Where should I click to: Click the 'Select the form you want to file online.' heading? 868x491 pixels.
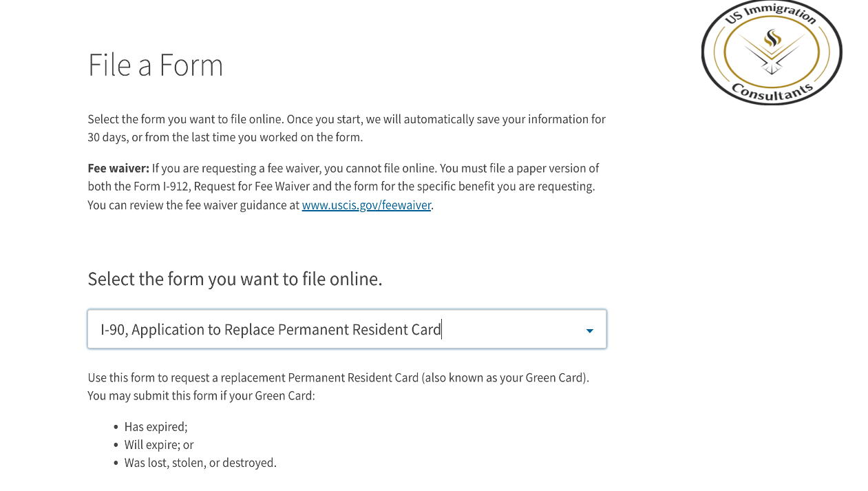tap(235, 279)
